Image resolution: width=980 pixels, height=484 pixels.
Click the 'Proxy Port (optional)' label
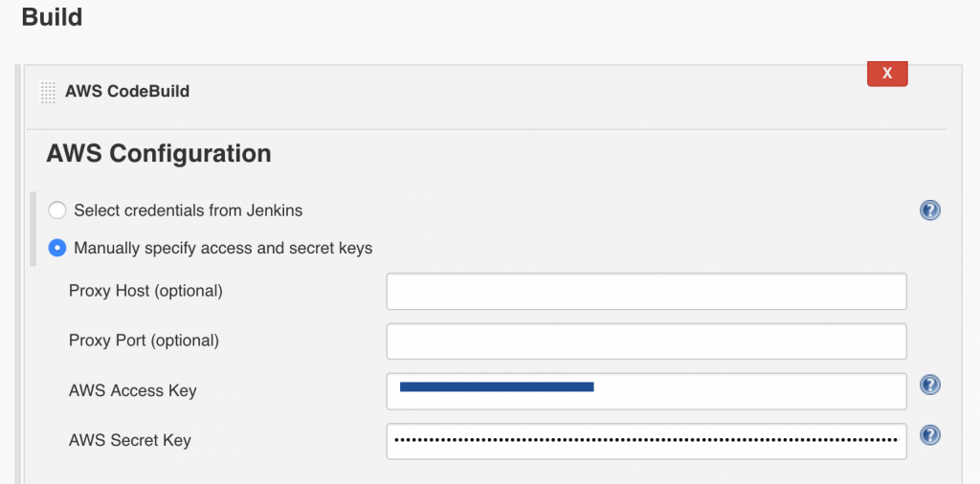click(144, 341)
